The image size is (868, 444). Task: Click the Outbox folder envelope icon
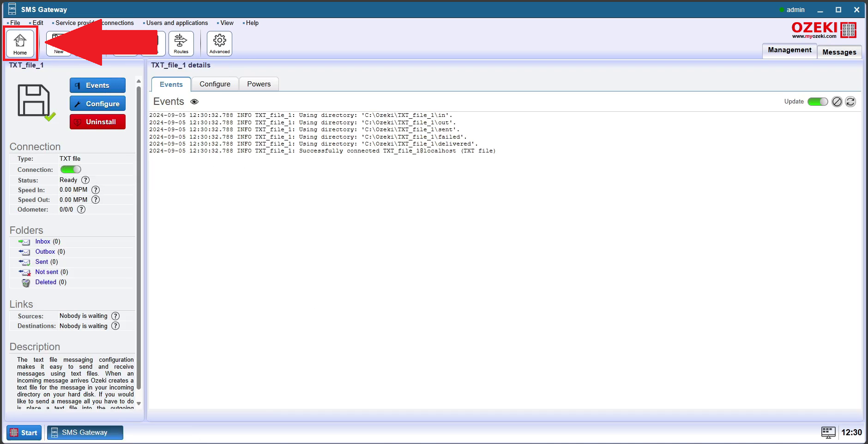pyautogui.click(x=24, y=252)
